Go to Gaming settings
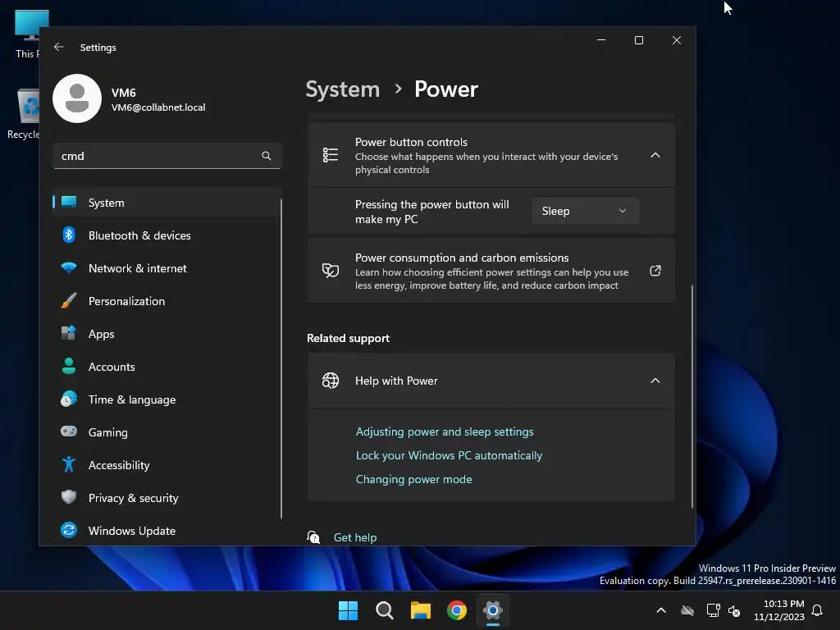 coord(167,432)
